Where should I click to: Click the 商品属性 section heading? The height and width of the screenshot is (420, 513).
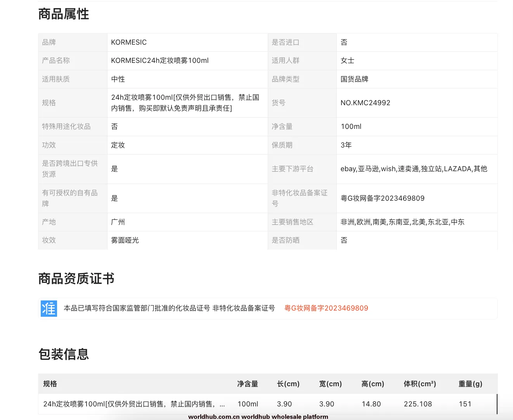pos(64,14)
